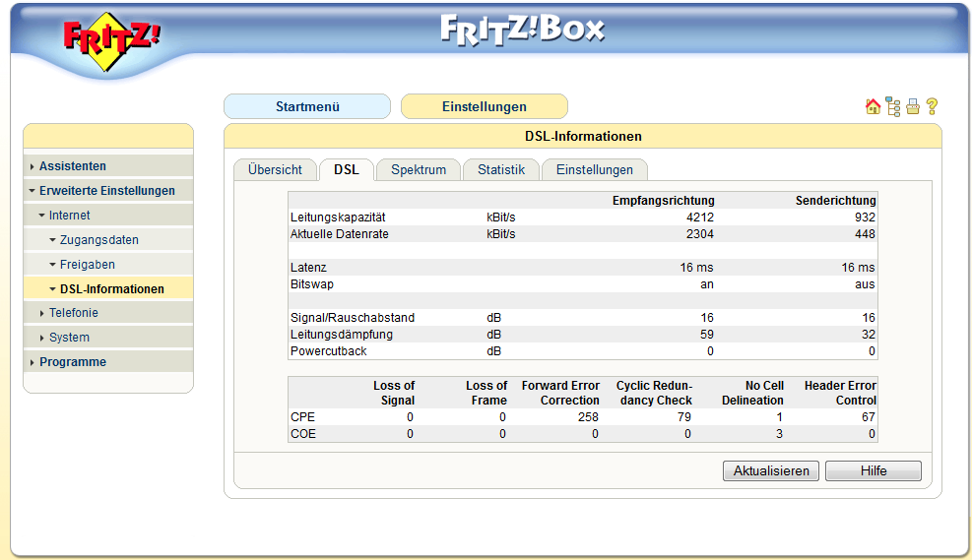Click the DSL-Informationen panel title
Viewport: 972px width, 560px height.
583,136
